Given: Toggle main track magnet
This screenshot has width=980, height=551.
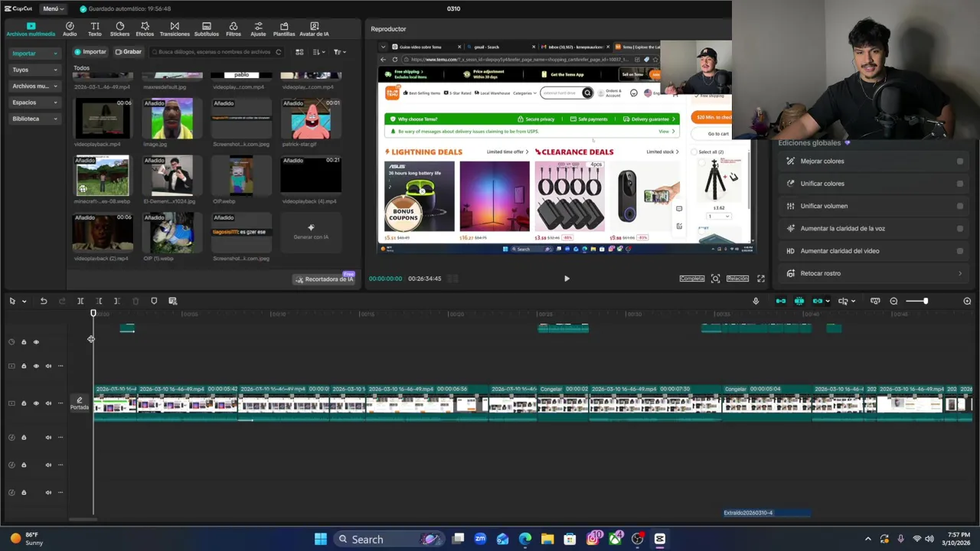Looking at the screenshot, I should click(x=781, y=302).
